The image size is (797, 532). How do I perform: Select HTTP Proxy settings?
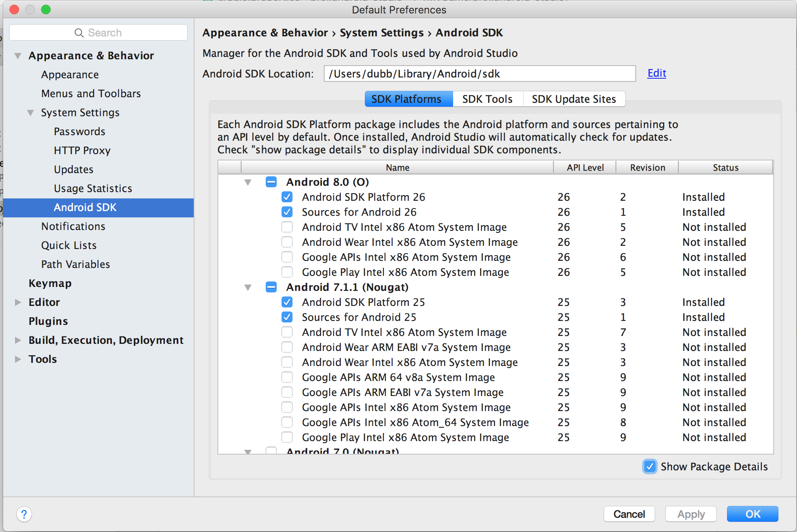tap(82, 151)
